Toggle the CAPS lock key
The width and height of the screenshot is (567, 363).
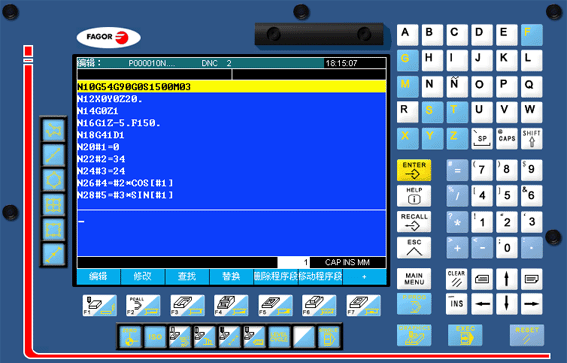point(507,138)
